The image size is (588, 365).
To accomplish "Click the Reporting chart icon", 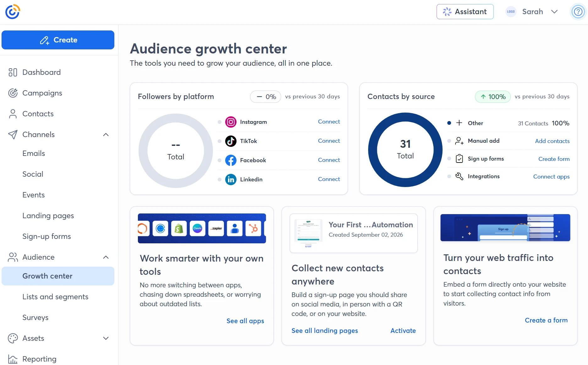I will click(13, 359).
